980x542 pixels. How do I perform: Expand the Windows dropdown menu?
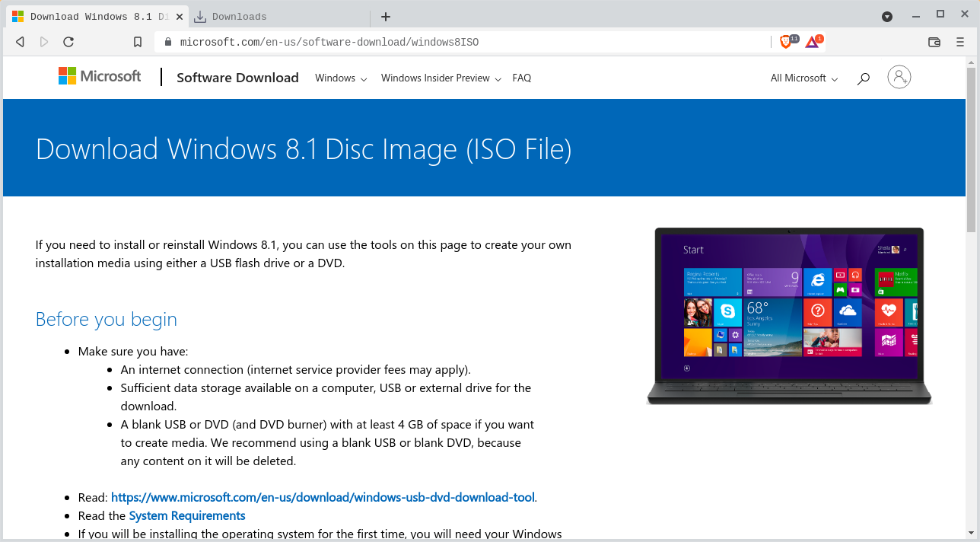click(341, 78)
